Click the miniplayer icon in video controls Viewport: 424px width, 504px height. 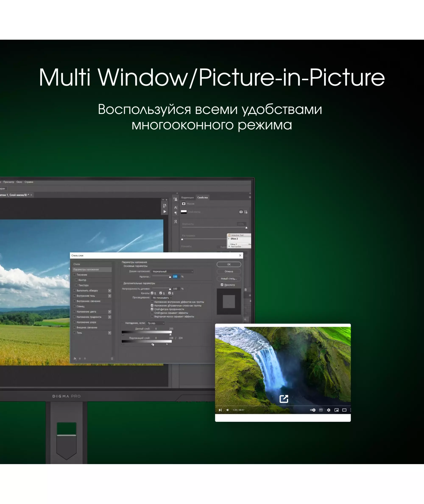click(336, 410)
